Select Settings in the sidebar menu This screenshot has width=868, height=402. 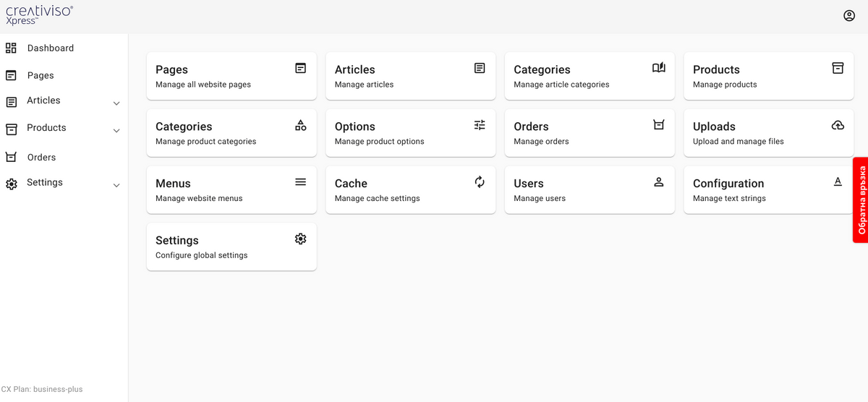click(45, 182)
